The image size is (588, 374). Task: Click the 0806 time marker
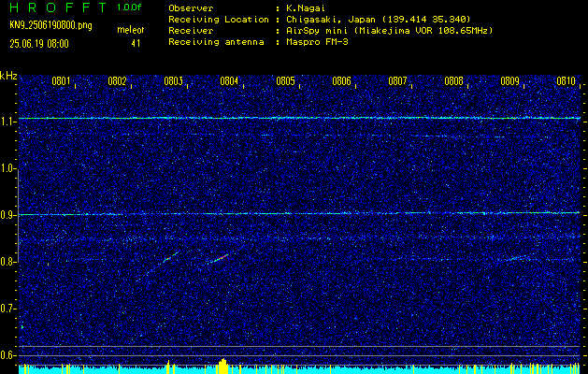pos(341,81)
